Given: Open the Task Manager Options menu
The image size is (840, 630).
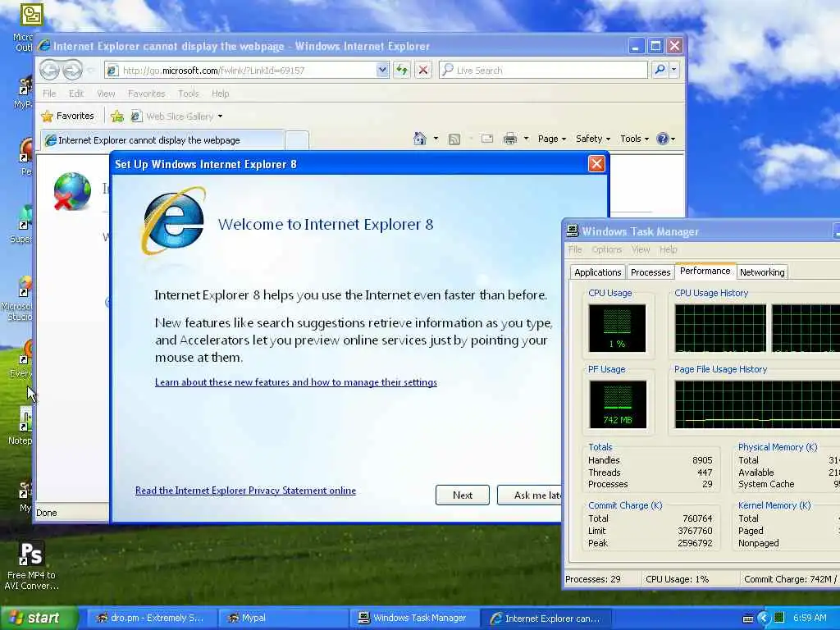Looking at the screenshot, I should [x=606, y=249].
